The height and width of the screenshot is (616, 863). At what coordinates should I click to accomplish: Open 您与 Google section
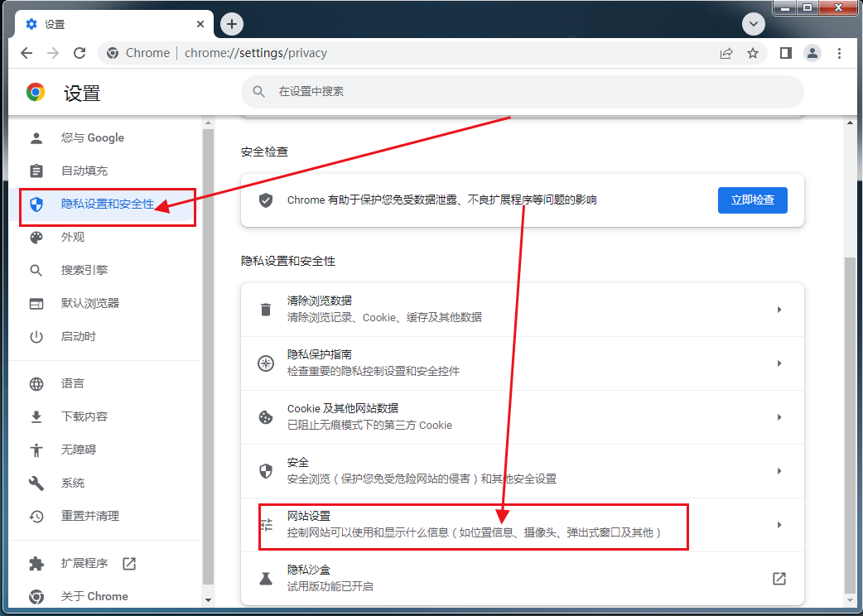coord(105,138)
